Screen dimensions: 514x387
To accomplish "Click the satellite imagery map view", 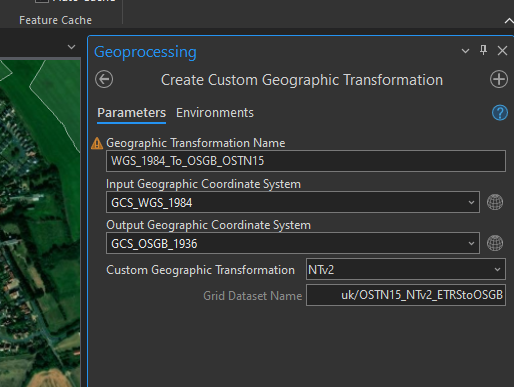I will click(40, 223).
